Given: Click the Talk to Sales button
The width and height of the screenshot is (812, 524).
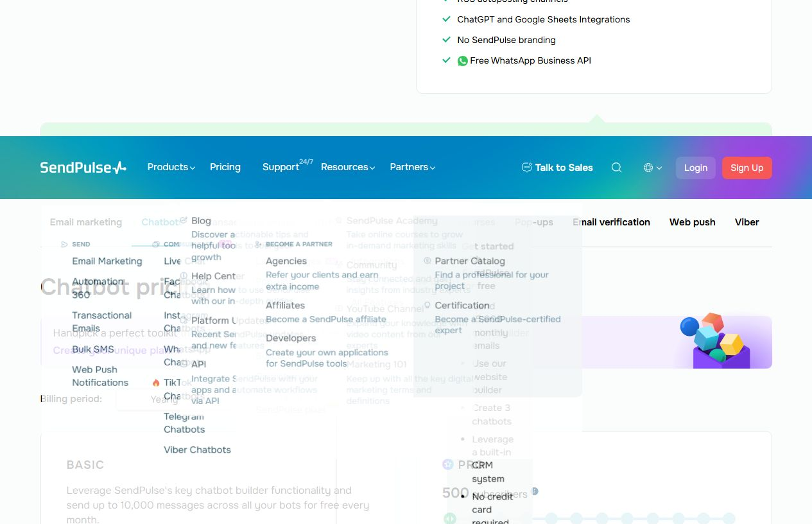Looking at the screenshot, I should pos(557,168).
